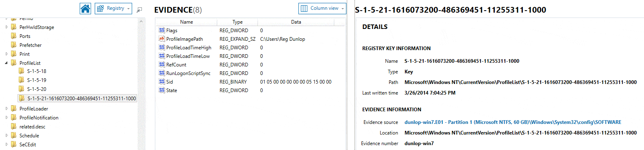Click the 'REG_EXPAND_SZ' type cell
Viewport: 644px width, 150px height.
[x=237, y=39]
